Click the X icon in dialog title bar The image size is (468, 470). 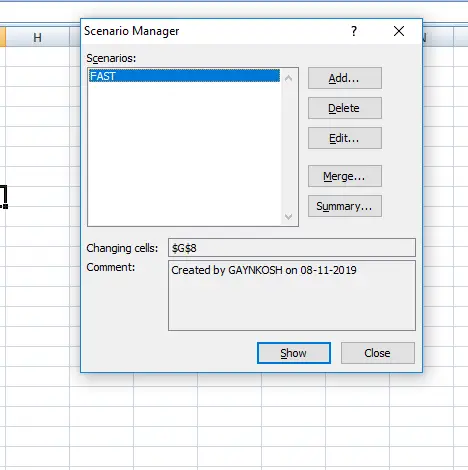[399, 31]
